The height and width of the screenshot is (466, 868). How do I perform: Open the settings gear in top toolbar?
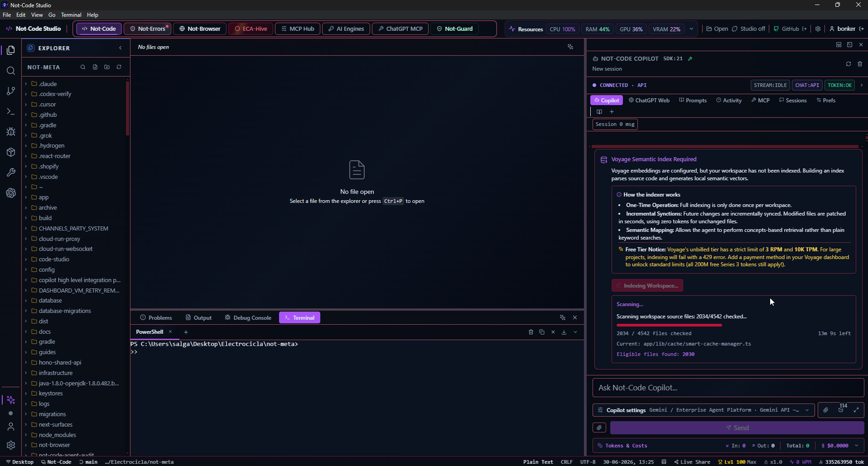pyautogui.click(x=818, y=29)
